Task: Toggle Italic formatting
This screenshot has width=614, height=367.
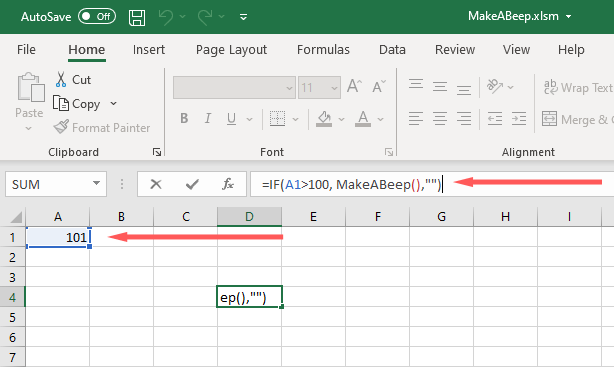Action: [x=208, y=118]
